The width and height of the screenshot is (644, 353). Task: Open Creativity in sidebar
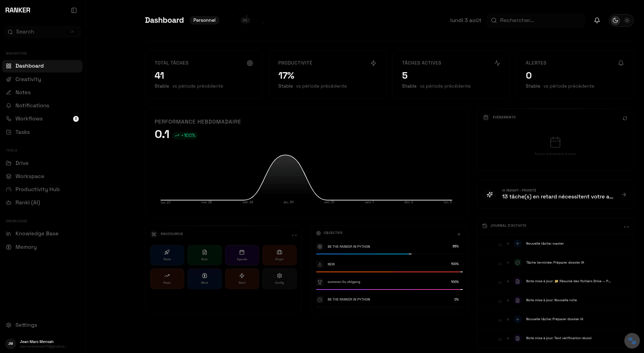point(42,79)
